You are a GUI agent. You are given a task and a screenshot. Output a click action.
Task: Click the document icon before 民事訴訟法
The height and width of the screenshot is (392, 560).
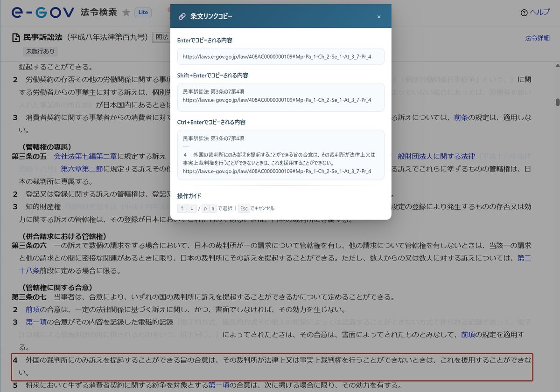click(16, 37)
